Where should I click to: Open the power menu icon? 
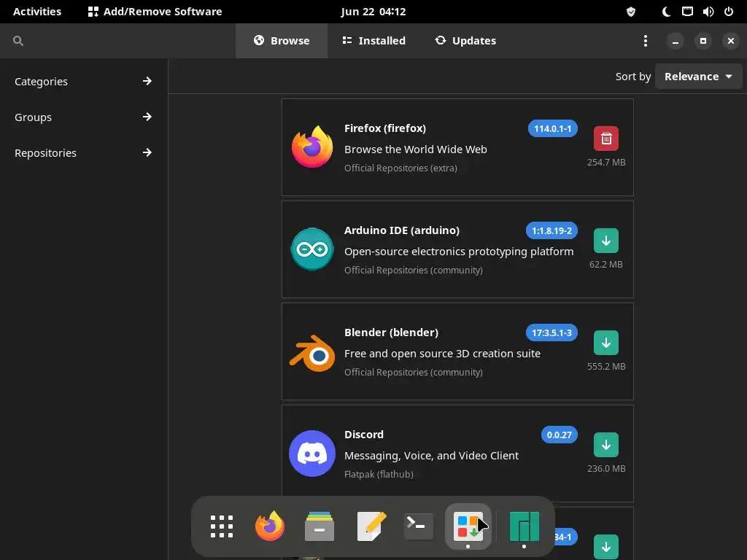coord(729,12)
